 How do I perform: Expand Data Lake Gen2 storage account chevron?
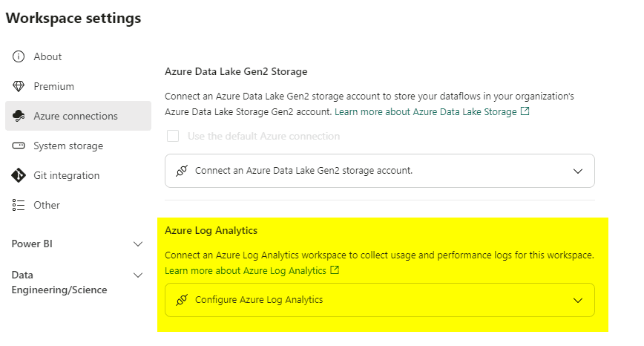point(578,171)
